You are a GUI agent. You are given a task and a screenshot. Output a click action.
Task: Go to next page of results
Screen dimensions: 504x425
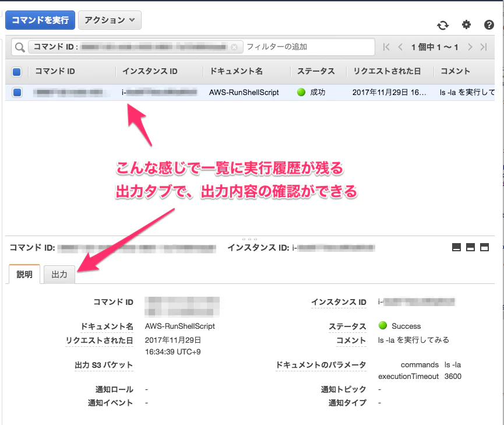(x=470, y=47)
